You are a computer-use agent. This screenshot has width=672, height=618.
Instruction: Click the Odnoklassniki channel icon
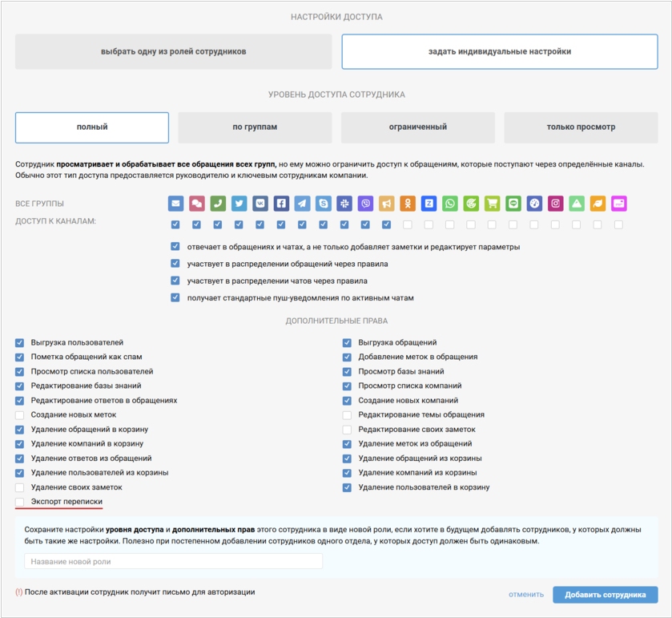coord(408,204)
